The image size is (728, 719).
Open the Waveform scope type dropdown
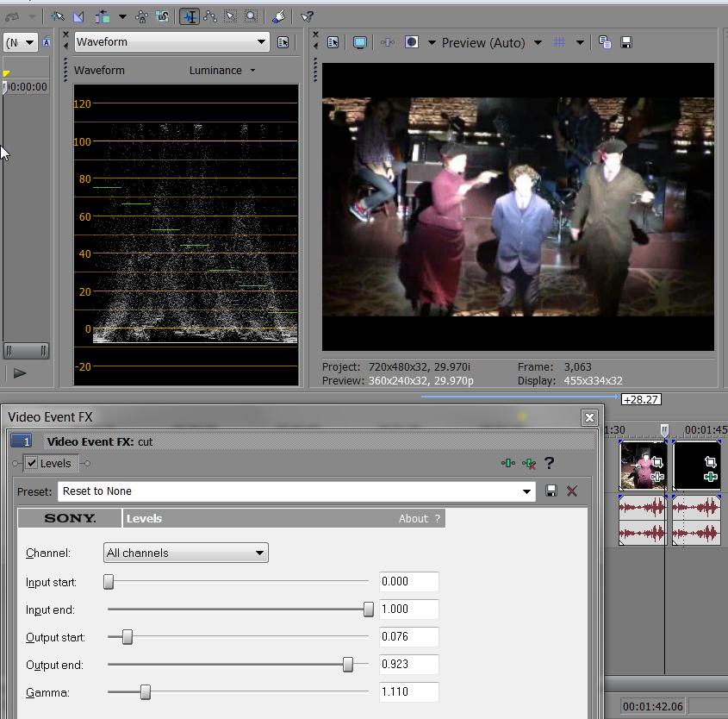tap(261, 42)
